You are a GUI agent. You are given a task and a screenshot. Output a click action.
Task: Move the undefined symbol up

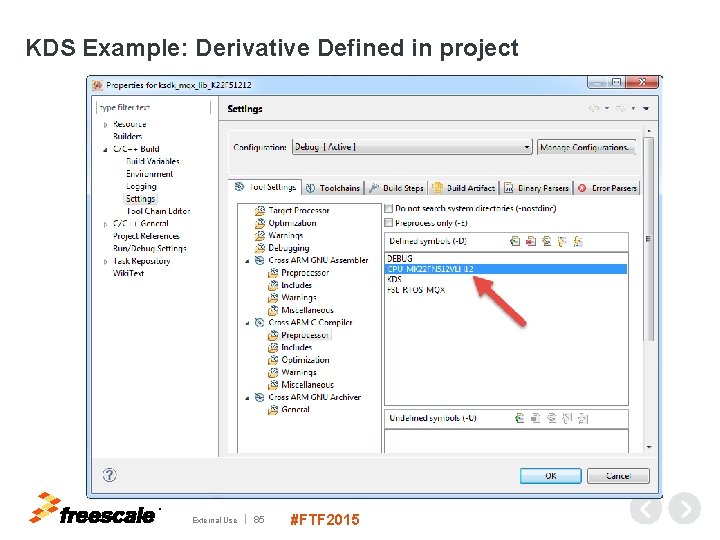567,418
